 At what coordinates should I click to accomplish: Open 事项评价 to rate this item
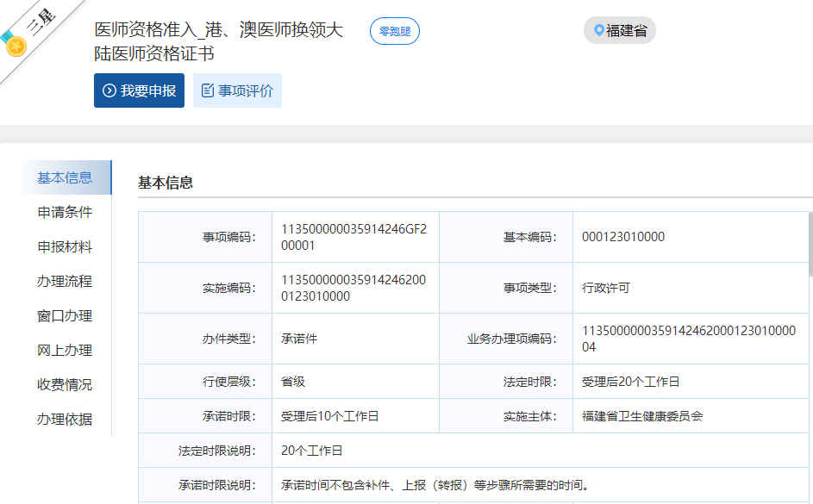[237, 90]
